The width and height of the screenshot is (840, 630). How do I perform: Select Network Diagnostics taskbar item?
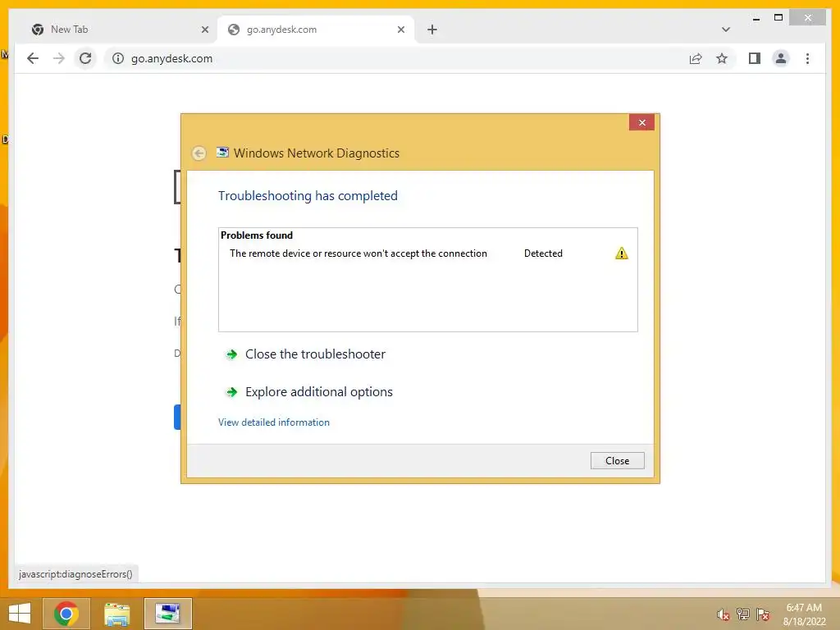[168, 614]
